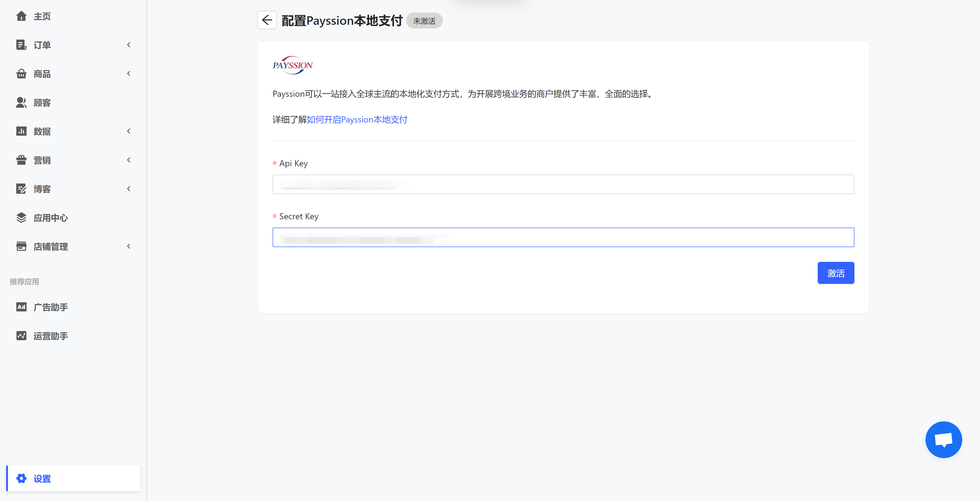Click the data bar-chart icon
980x501 pixels.
point(21,131)
